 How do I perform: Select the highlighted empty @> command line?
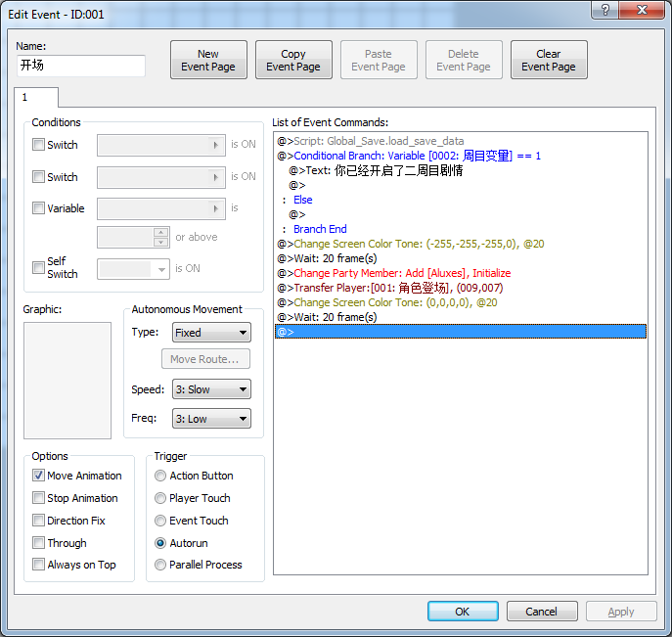(x=461, y=332)
